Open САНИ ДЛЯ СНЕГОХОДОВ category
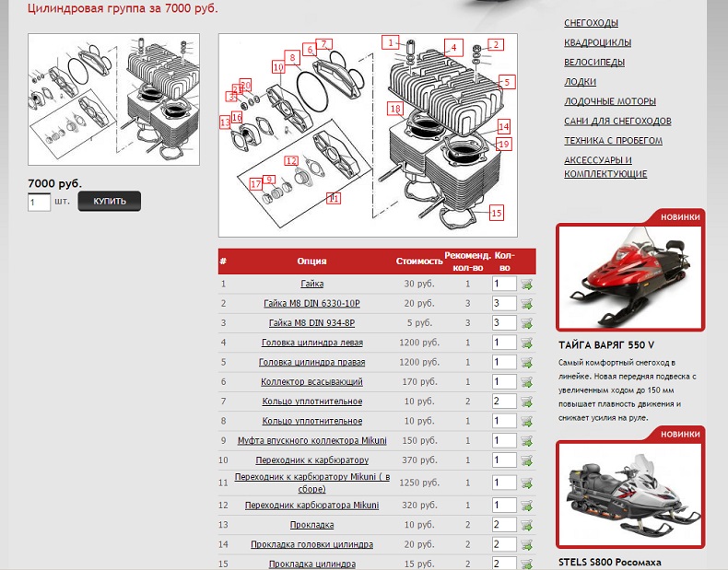The height and width of the screenshot is (570, 728). coord(617,121)
